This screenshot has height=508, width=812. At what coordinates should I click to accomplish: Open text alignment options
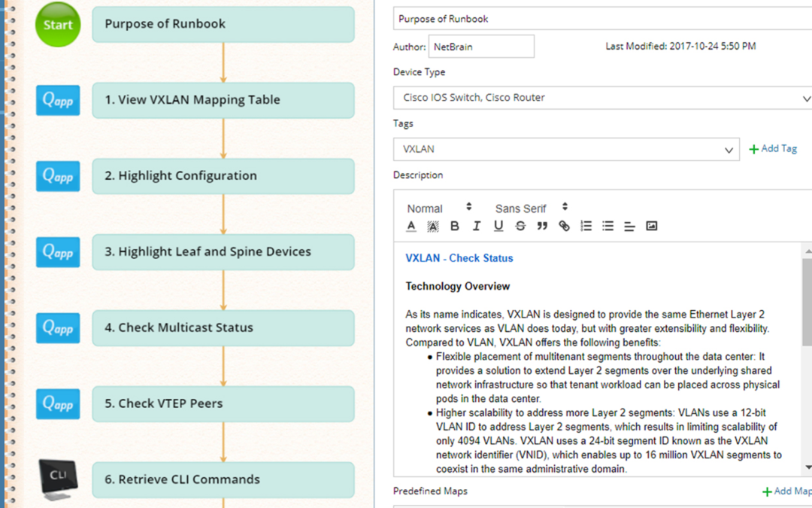[630, 226]
